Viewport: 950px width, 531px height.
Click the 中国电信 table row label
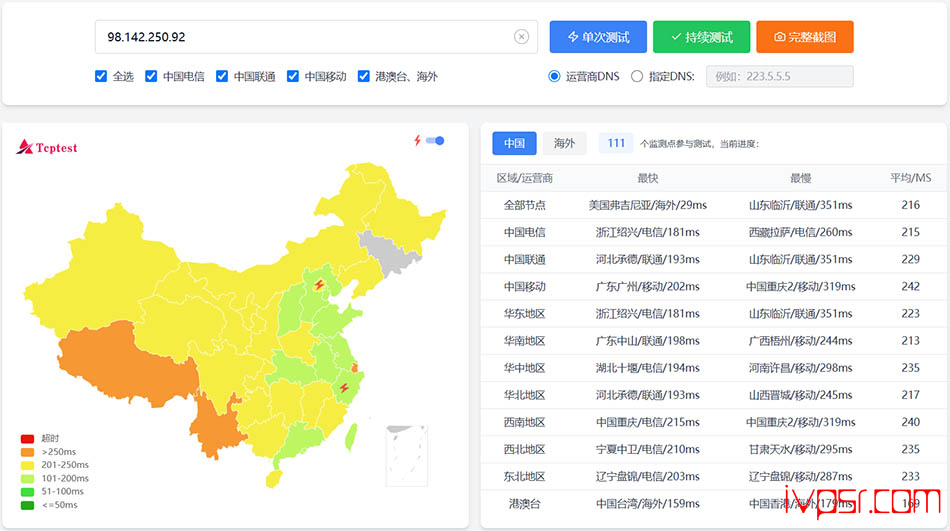524,232
